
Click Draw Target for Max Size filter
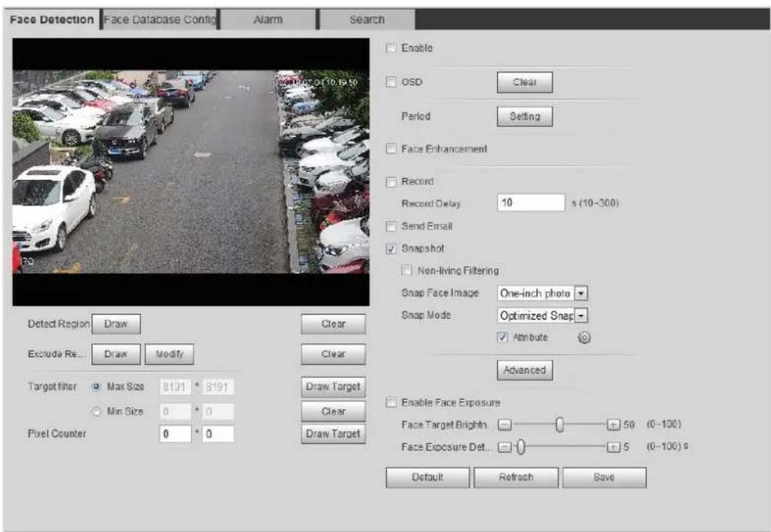coord(333,387)
